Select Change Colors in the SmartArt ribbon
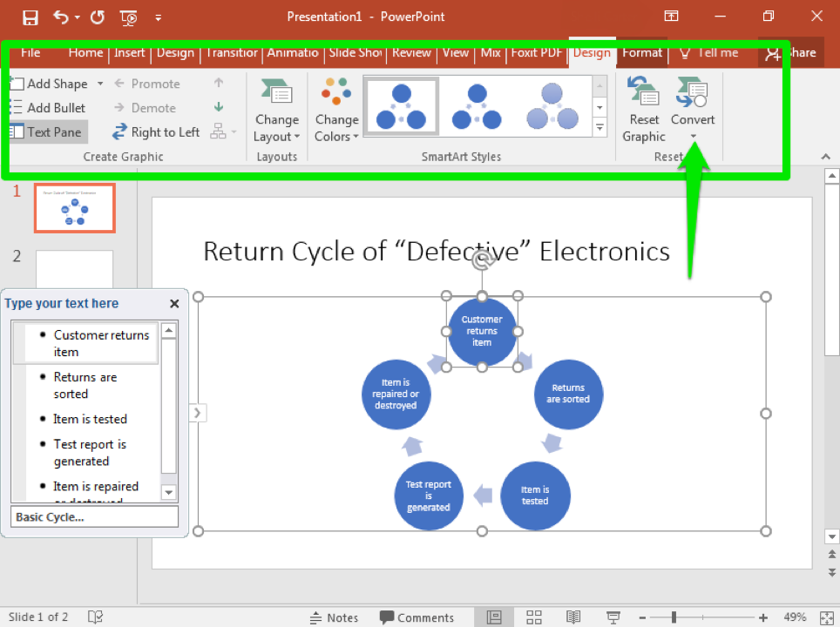Screen dimensions: 840x627 [x=336, y=109]
